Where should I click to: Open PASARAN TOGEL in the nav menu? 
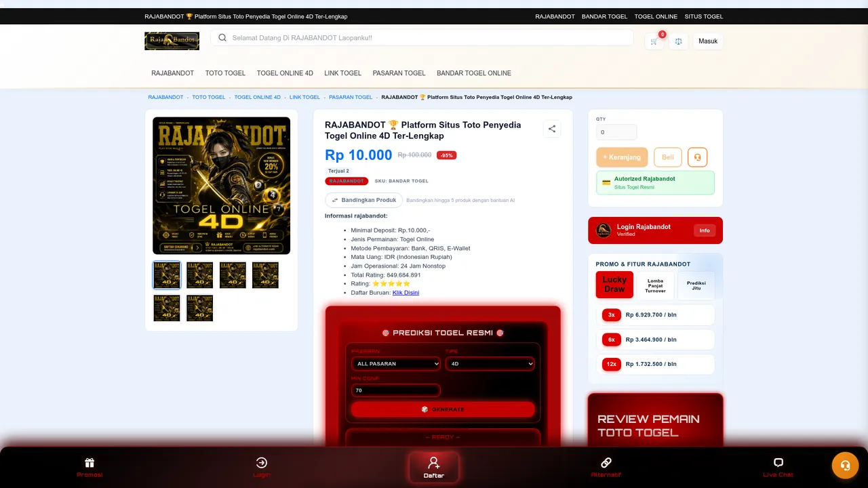coord(399,73)
